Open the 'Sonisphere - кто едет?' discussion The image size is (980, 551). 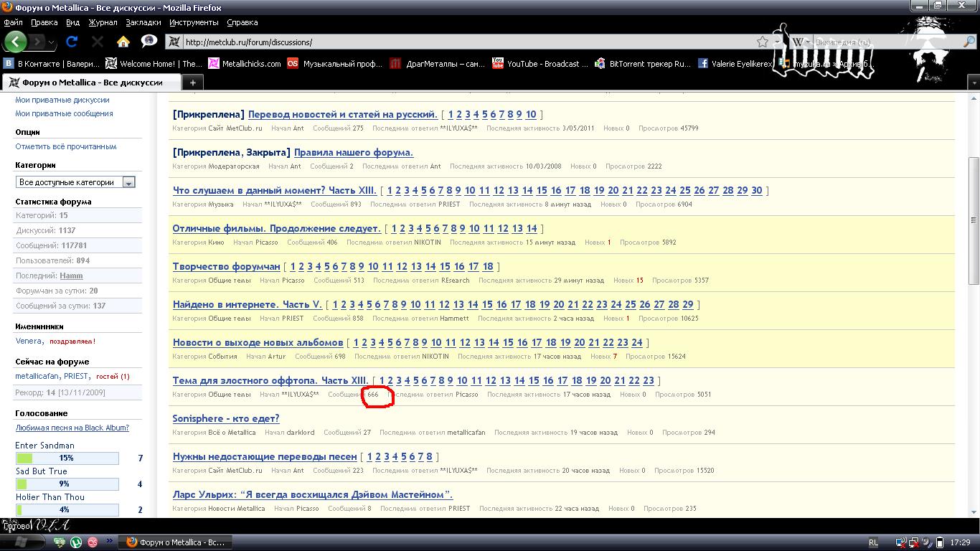(226, 418)
